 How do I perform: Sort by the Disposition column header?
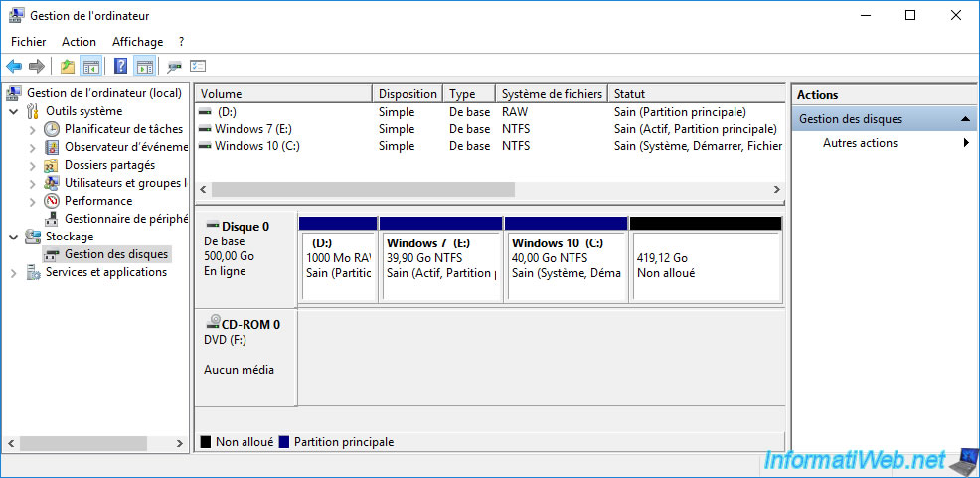[408, 94]
